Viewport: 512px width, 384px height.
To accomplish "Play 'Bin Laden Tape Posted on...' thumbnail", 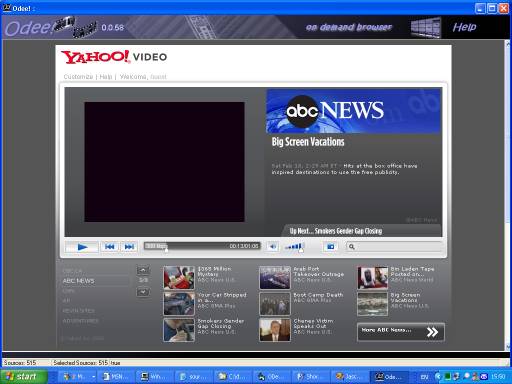I will 373,278.
